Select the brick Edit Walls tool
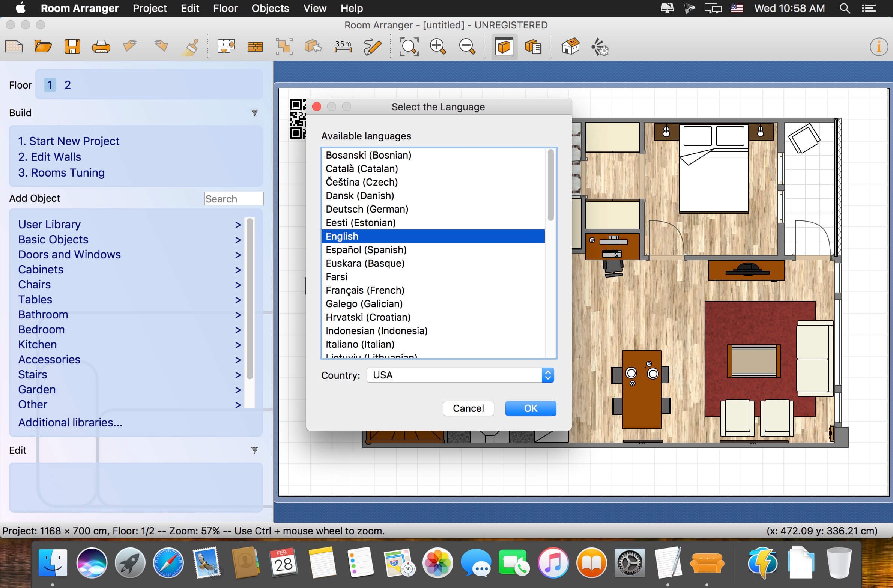Image resolution: width=893 pixels, height=588 pixels. [255, 47]
